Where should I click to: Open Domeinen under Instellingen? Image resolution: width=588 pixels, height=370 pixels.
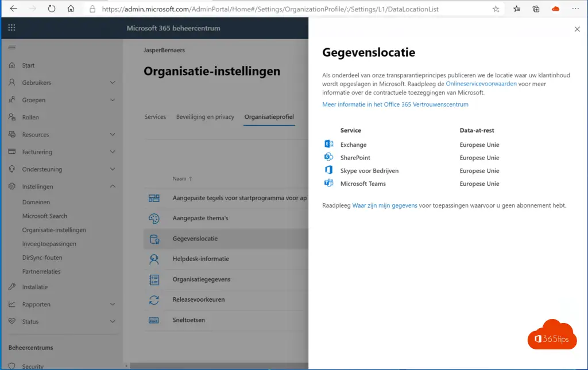point(36,202)
